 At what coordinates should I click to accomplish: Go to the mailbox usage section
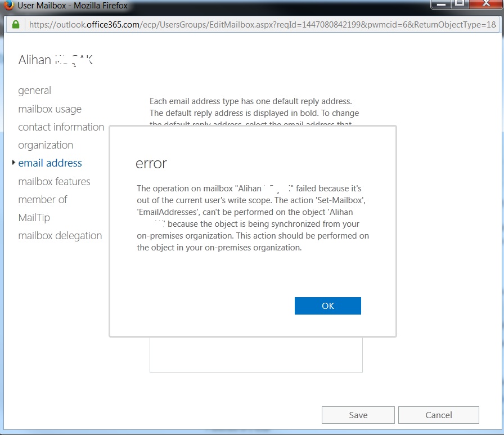[49, 109]
